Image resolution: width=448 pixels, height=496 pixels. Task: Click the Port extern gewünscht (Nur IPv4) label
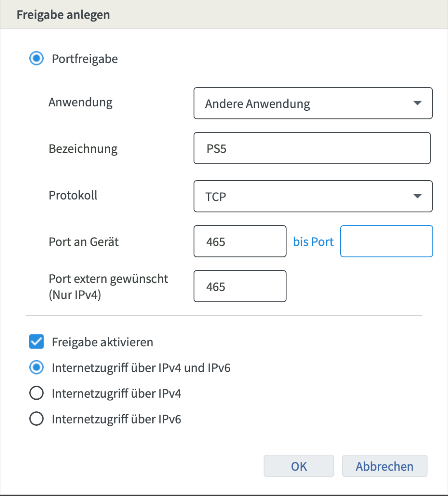tap(109, 287)
